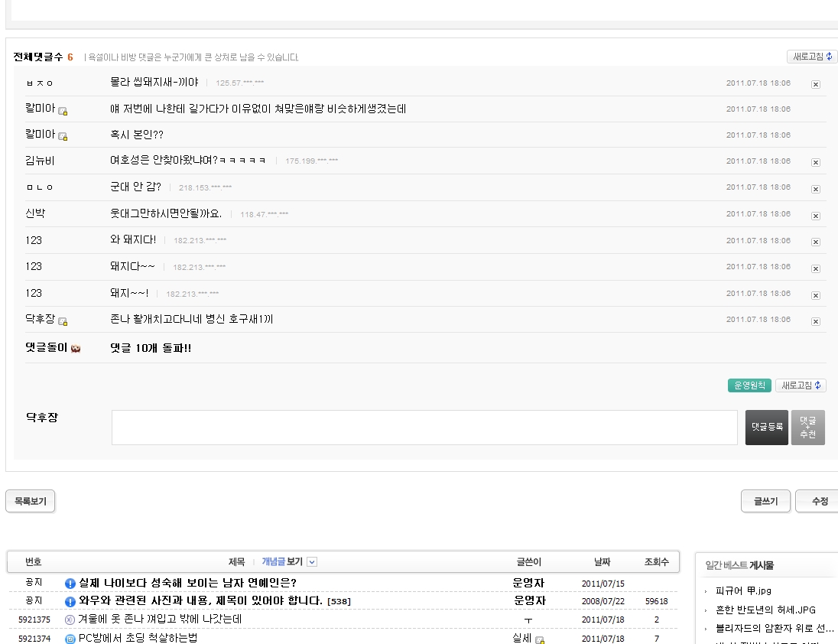Delete the comment by ㅂㅈㅇ
Screen dimensions: 838x644
coord(816,84)
